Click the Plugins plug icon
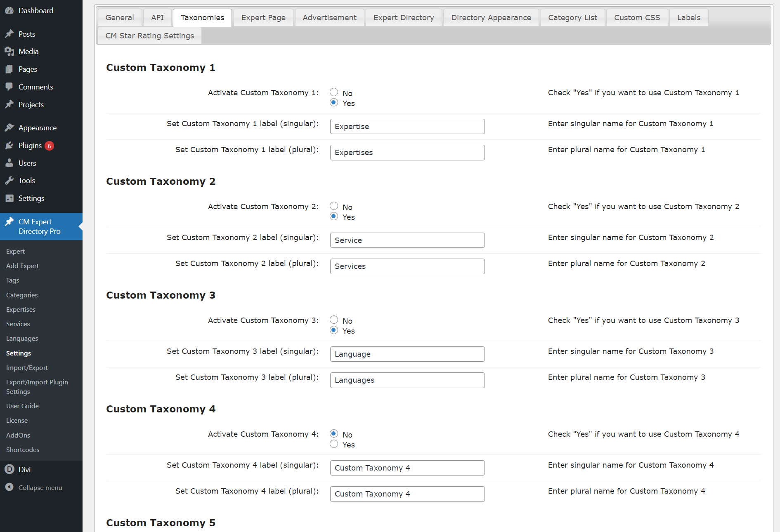The width and height of the screenshot is (780, 532). [9, 146]
